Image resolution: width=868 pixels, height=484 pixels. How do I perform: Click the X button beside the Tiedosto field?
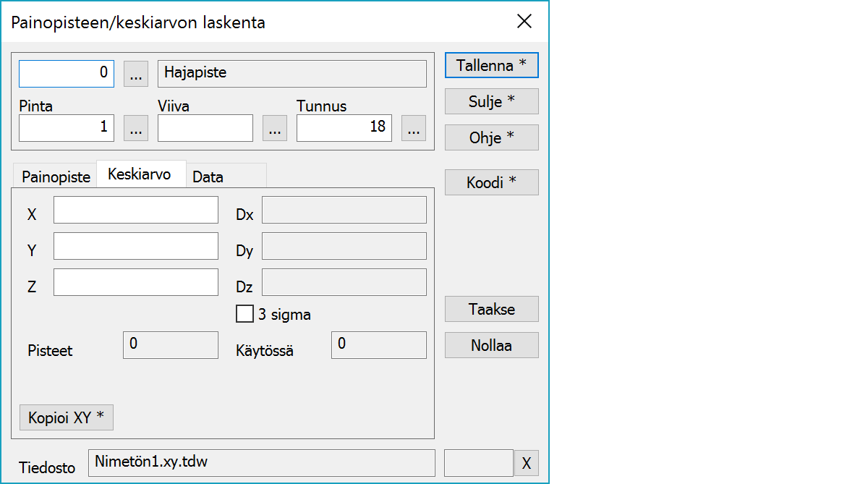[526, 463]
